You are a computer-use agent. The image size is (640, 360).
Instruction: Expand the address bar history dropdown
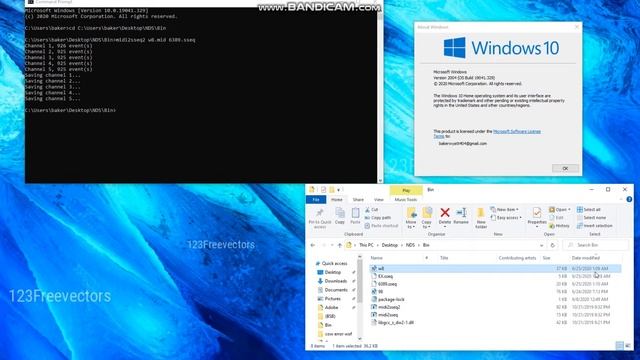pyautogui.click(x=542, y=245)
